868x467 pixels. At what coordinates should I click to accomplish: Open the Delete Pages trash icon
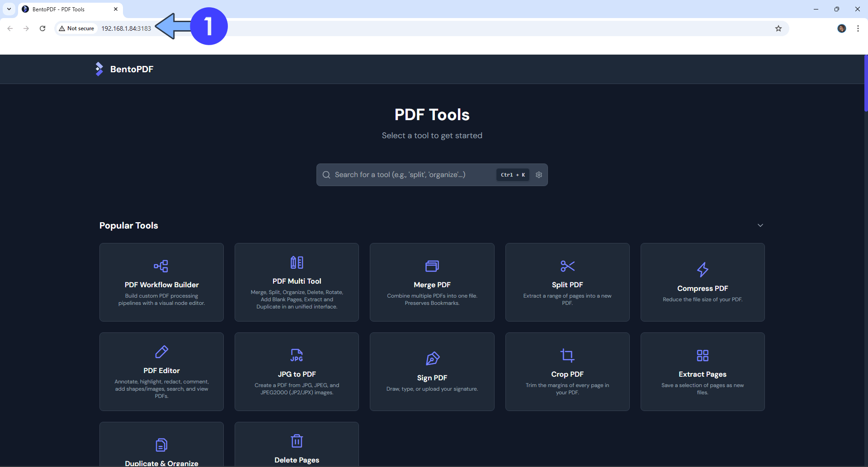pos(297,440)
